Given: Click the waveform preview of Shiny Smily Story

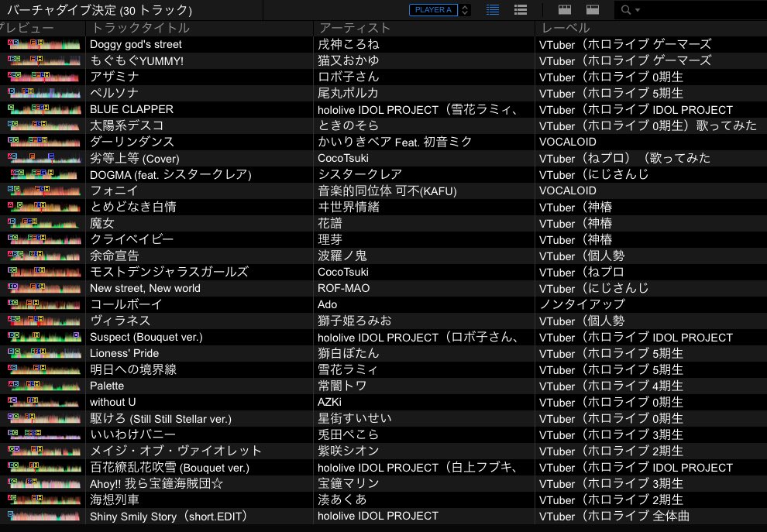Looking at the screenshot, I should click(43, 517).
